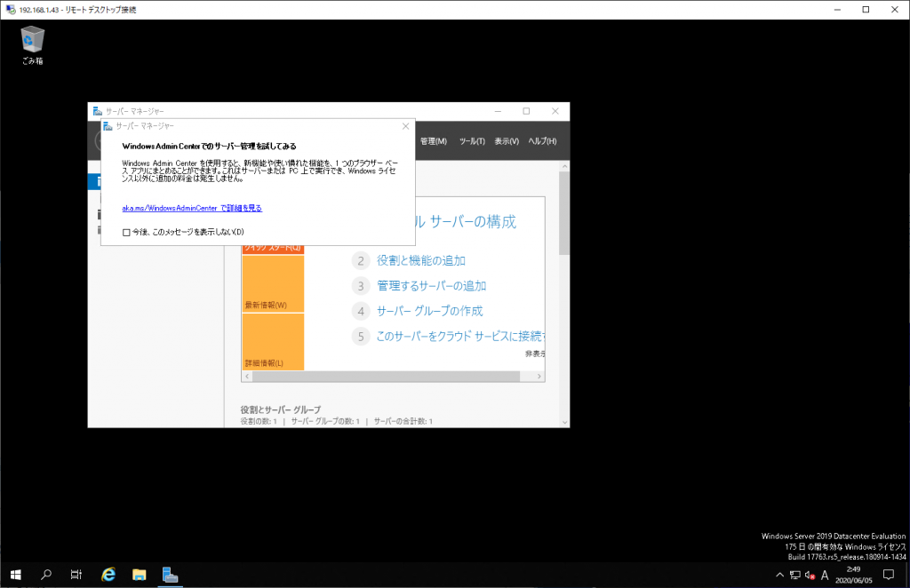Click the local server configuration heading
Screen dimensions: 910x588
466,221
